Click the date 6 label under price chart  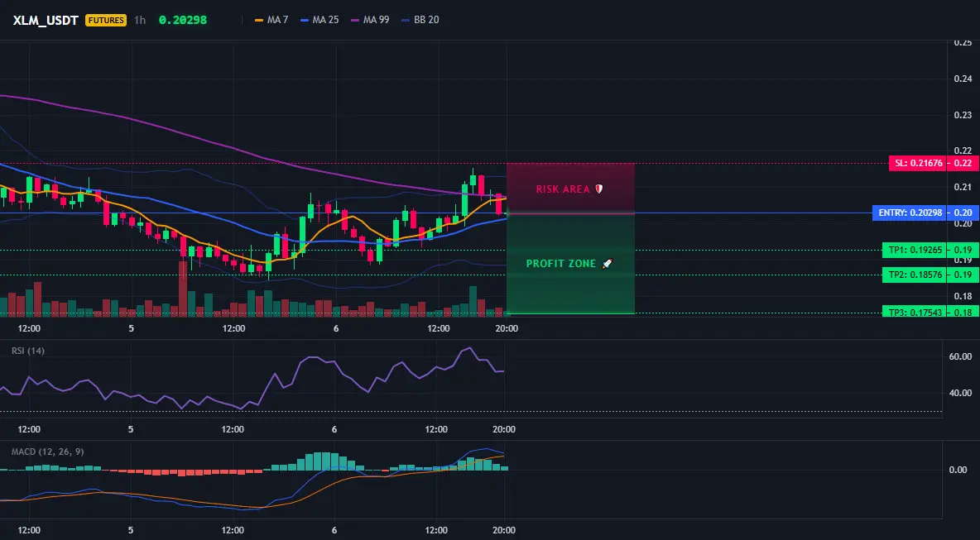tap(335, 328)
